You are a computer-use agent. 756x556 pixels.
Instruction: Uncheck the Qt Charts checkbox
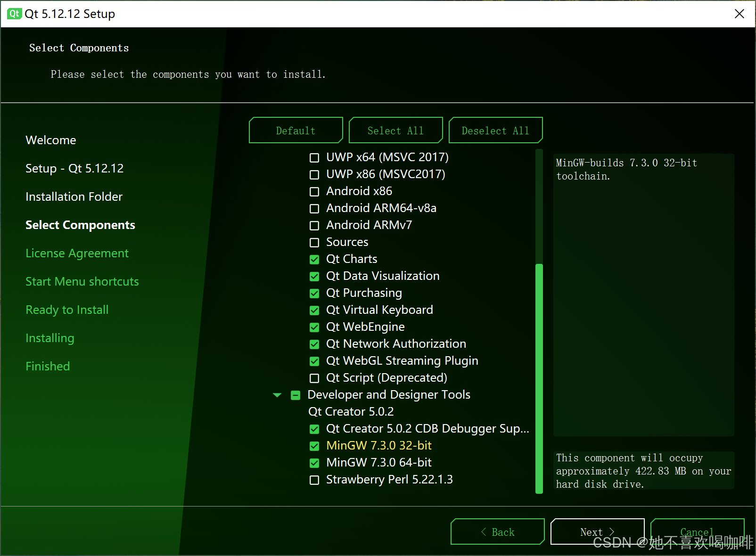[314, 259]
